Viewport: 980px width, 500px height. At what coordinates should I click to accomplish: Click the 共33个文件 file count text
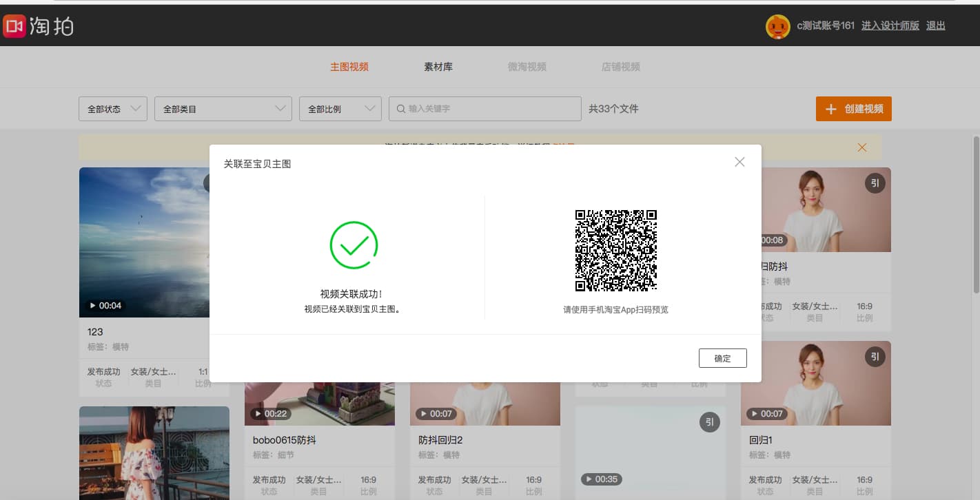tap(613, 109)
